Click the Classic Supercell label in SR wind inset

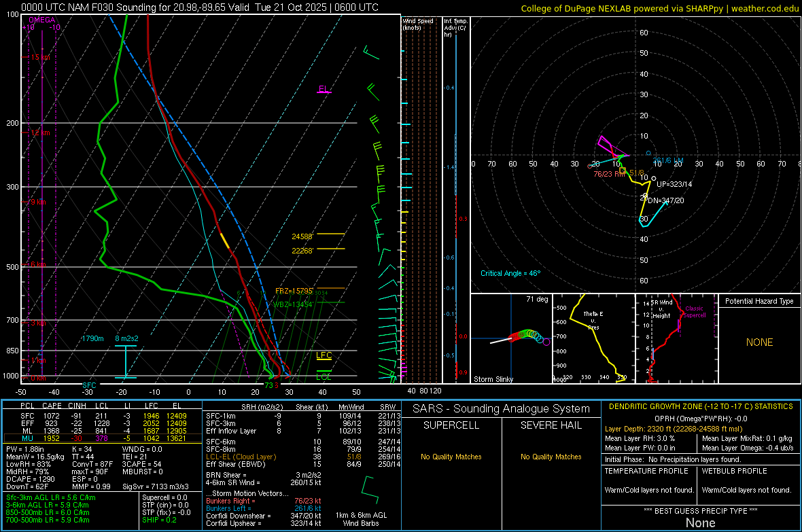695,312
